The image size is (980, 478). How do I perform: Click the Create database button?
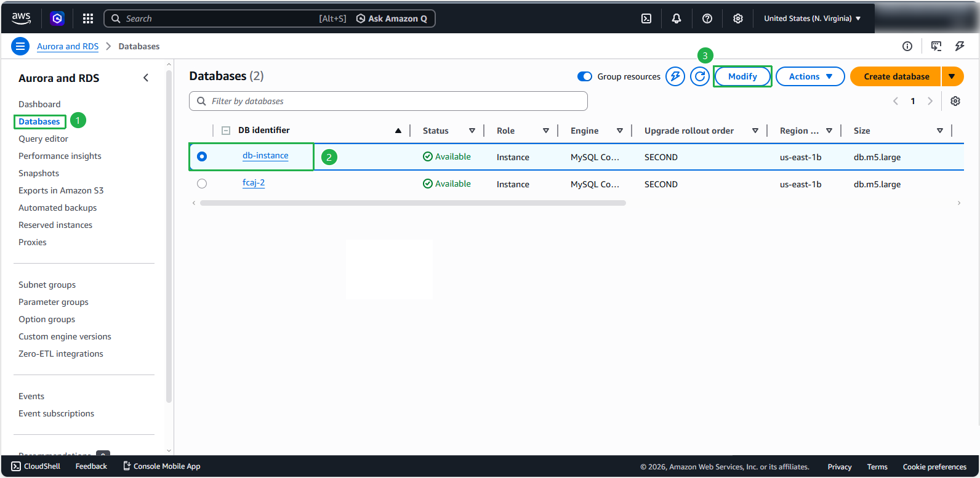coord(896,76)
